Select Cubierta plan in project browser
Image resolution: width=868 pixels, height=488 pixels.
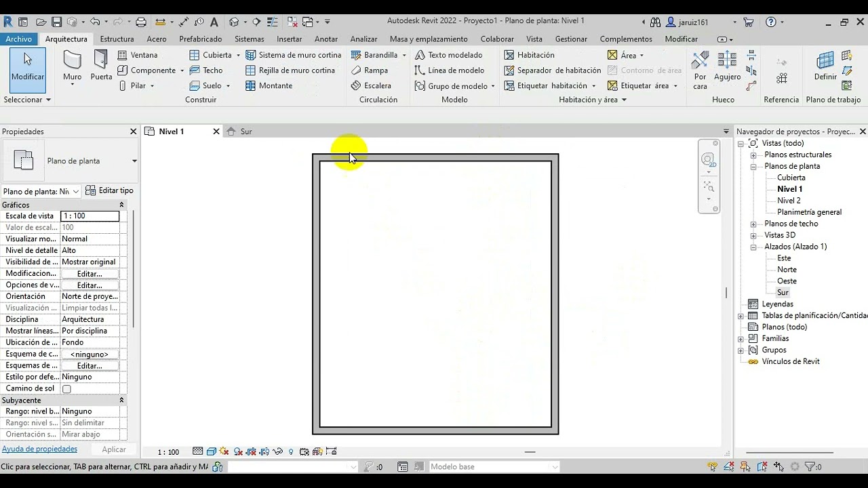pyautogui.click(x=791, y=178)
